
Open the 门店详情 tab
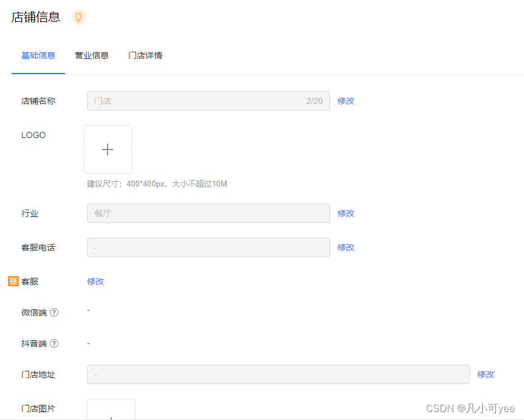[145, 55]
